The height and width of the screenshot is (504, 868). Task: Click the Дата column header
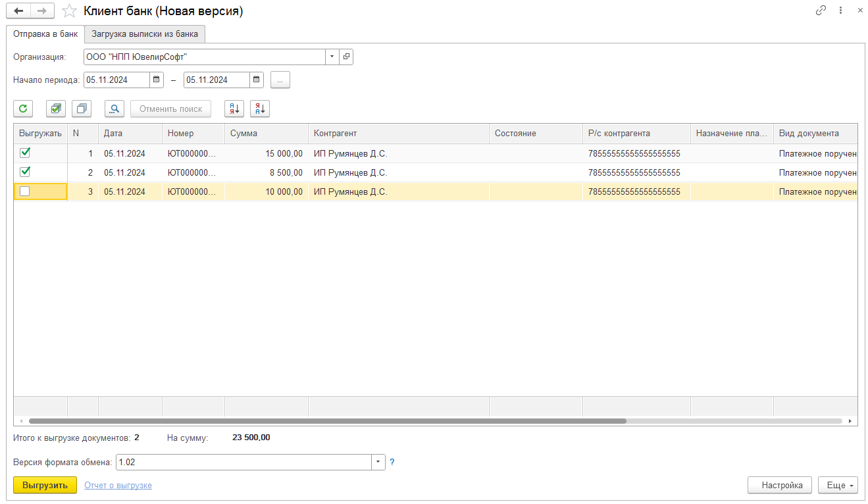pos(130,134)
